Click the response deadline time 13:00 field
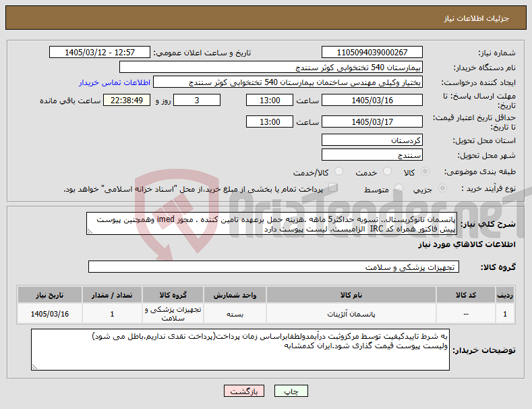The height and width of the screenshot is (409, 532). (x=270, y=100)
